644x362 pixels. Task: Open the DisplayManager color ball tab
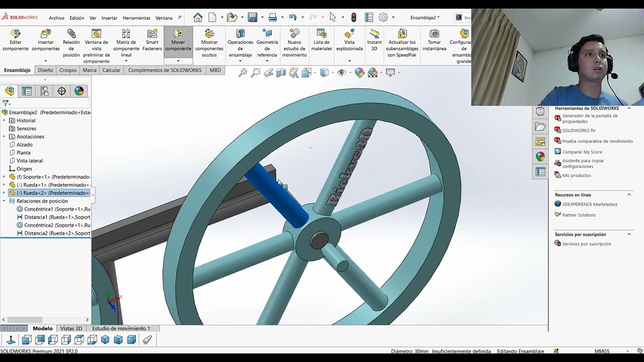79,91
